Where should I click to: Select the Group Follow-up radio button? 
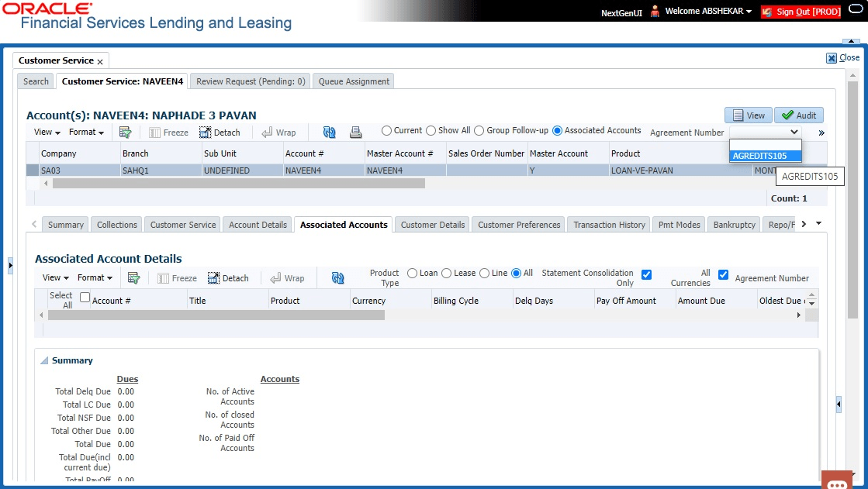click(479, 130)
